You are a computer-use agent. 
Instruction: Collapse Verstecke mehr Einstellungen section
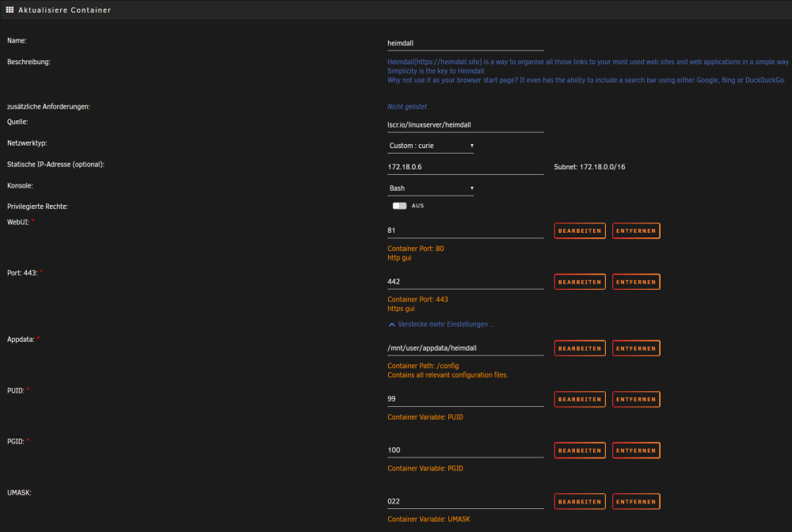pos(441,324)
